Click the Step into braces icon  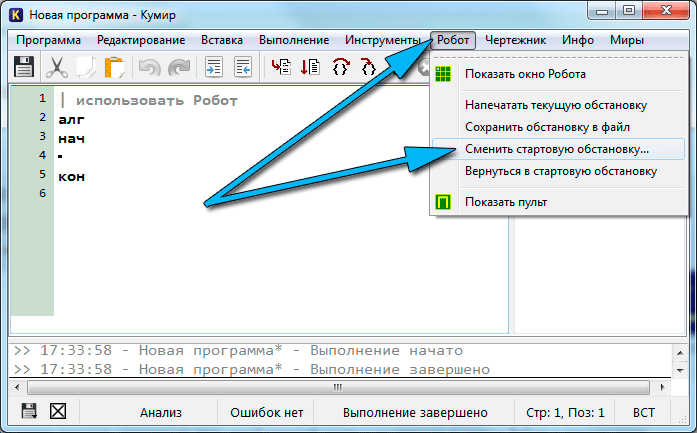coord(369,67)
